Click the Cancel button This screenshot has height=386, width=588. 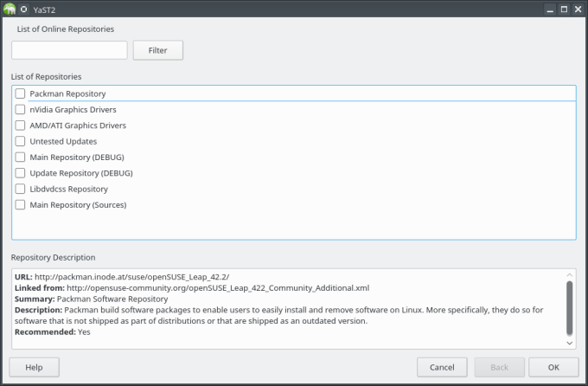pos(442,367)
